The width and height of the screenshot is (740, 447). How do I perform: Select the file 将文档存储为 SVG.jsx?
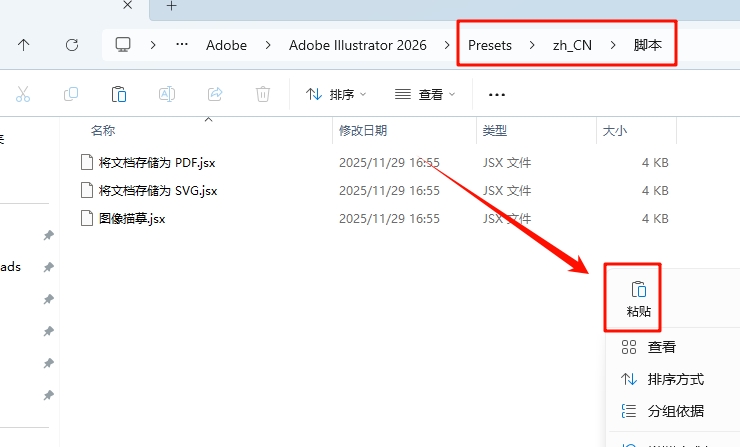(x=157, y=190)
